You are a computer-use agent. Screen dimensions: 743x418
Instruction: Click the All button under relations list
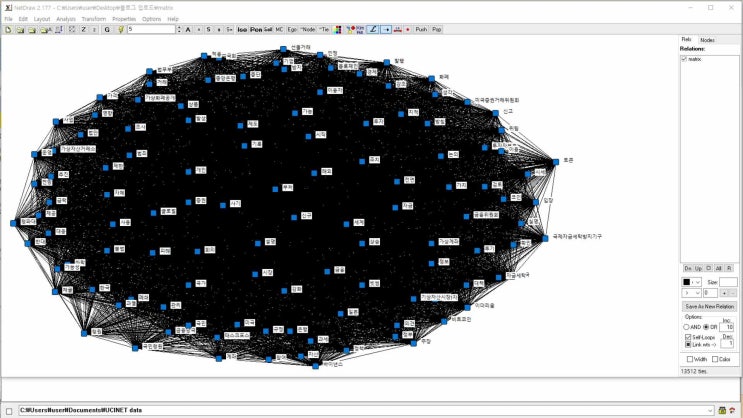pyautogui.click(x=718, y=268)
